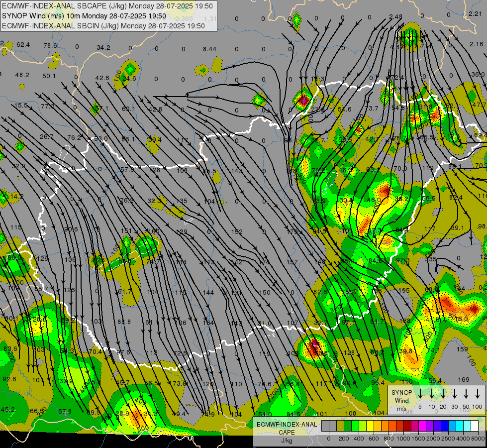Click the map value 2.48
Viewport: 487px width, 448px height.
[x=395, y=16]
